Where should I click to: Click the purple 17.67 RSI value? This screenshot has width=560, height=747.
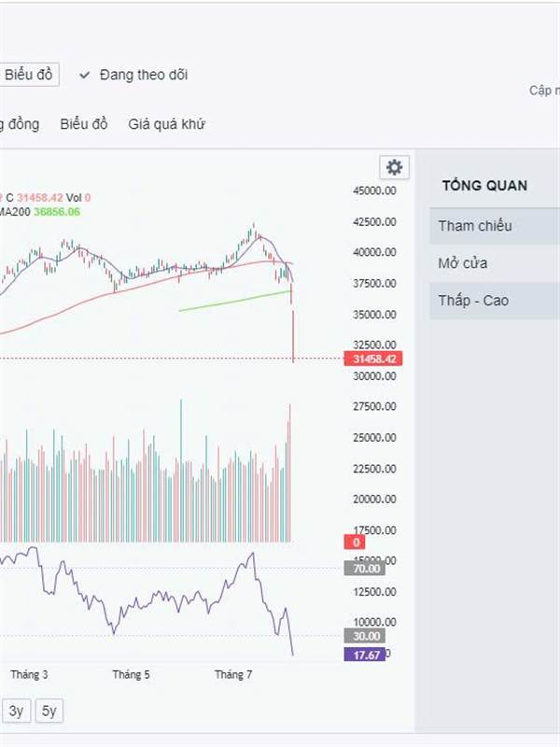(x=365, y=655)
